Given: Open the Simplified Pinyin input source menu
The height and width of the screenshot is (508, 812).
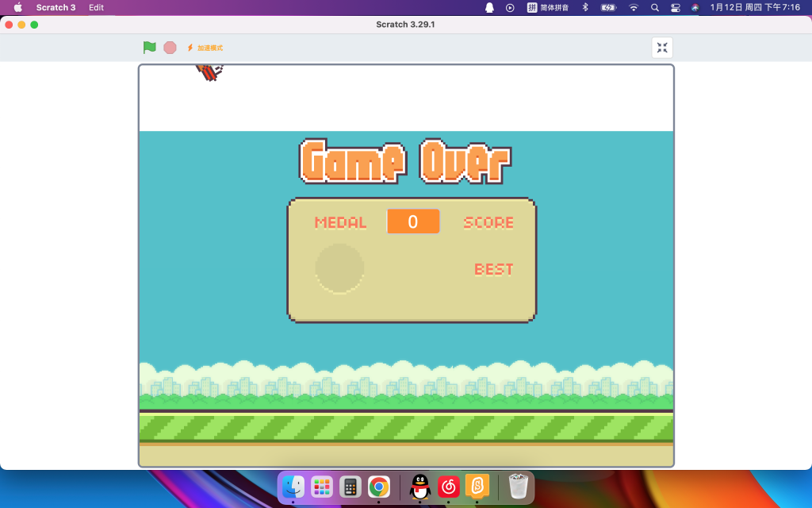Looking at the screenshot, I should [548, 7].
